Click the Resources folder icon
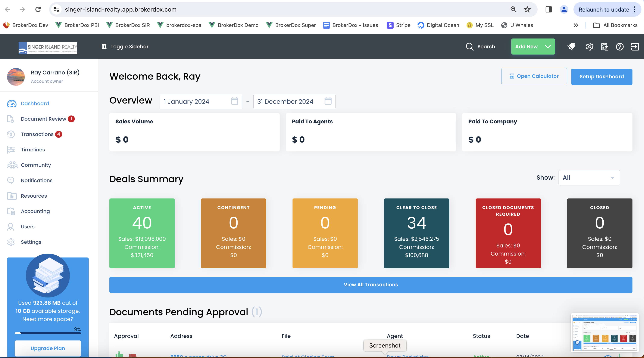 pyautogui.click(x=12, y=196)
